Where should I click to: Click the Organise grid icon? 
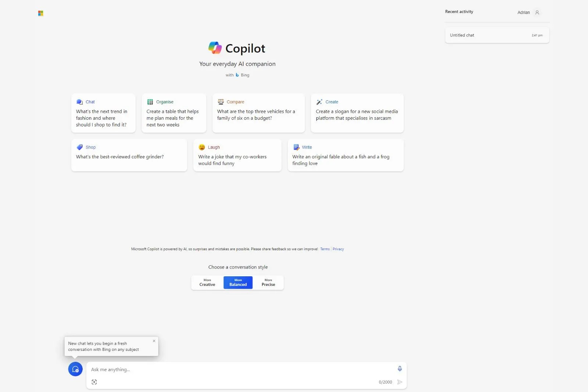[150, 102]
